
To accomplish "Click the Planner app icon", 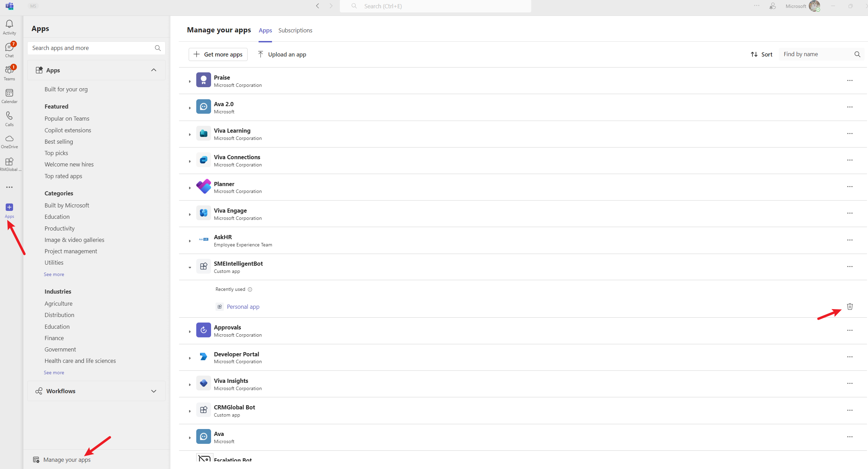I will point(203,186).
